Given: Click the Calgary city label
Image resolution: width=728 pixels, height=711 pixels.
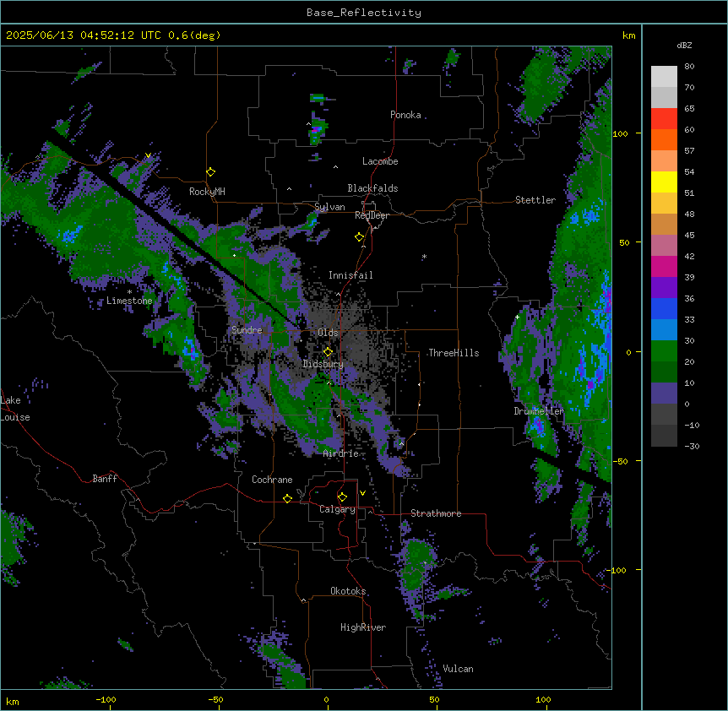Looking at the screenshot, I should click(x=338, y=509).
